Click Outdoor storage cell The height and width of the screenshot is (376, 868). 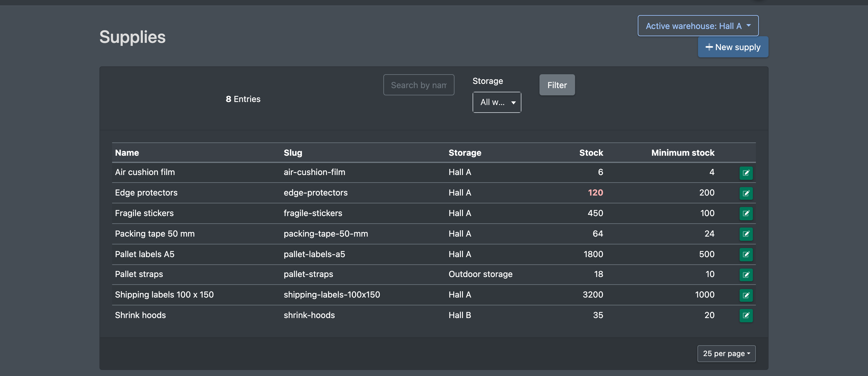(480, 274)
